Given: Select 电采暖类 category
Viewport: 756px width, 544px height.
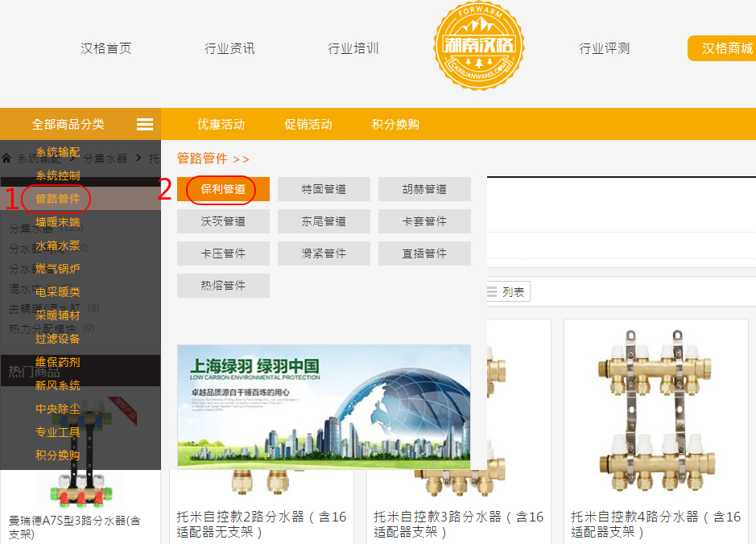Looking at the screenshot, I should pyautogui.click(x=57, y=292).
